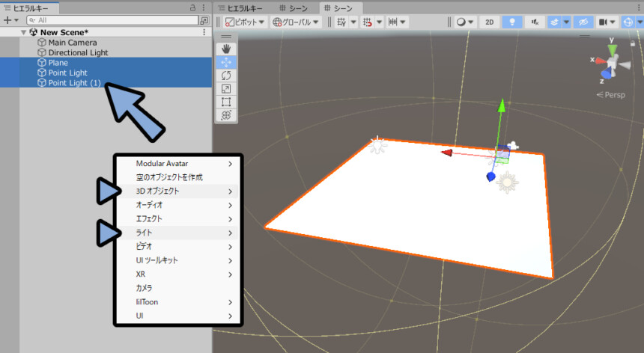Click the green Y axis cone on orientation gizmo

(613, 50)
